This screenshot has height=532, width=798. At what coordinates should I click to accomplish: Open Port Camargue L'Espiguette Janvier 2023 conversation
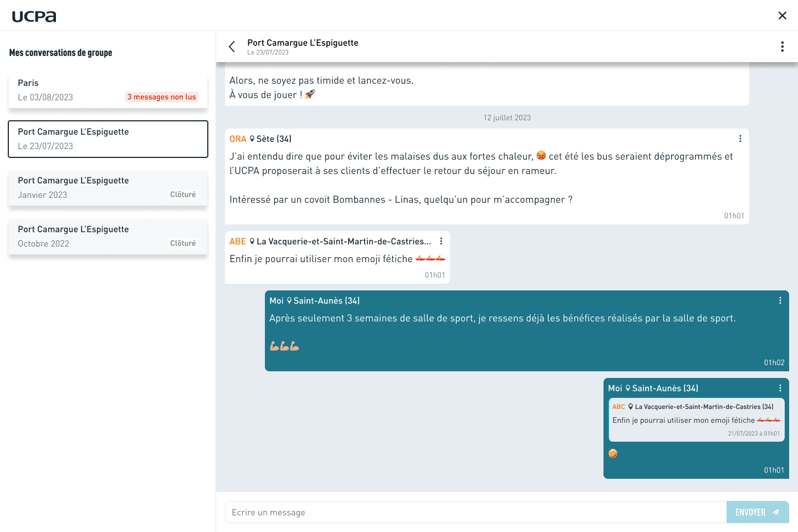click(108, 187)
